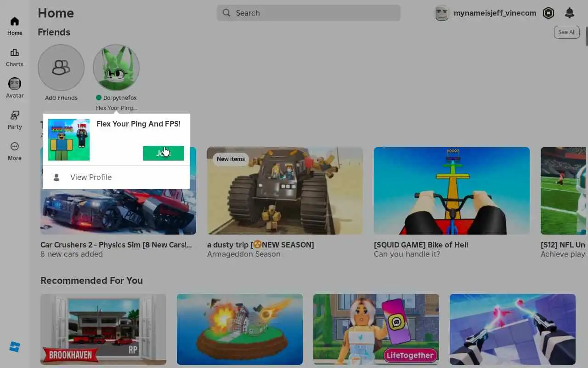This screenshot has width=588, height=368.
Task: Click the mynameisjeff_vinecom profile avatar picture
Action: 442,13
